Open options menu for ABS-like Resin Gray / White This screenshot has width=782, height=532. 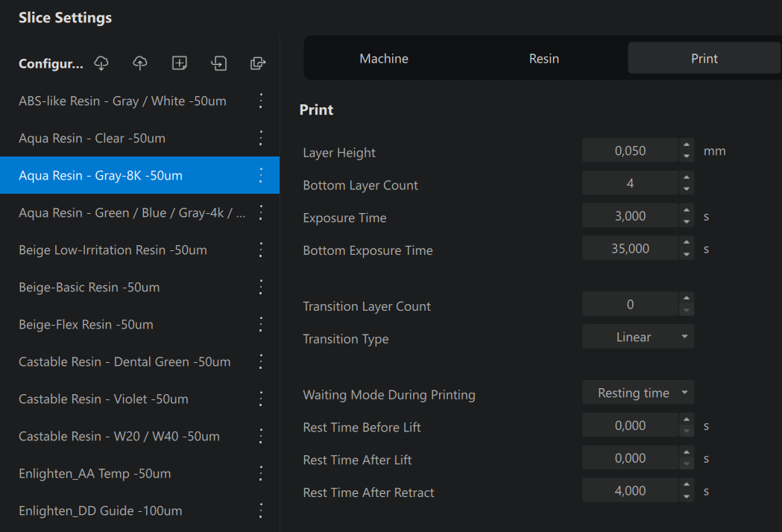click(261, 101)
